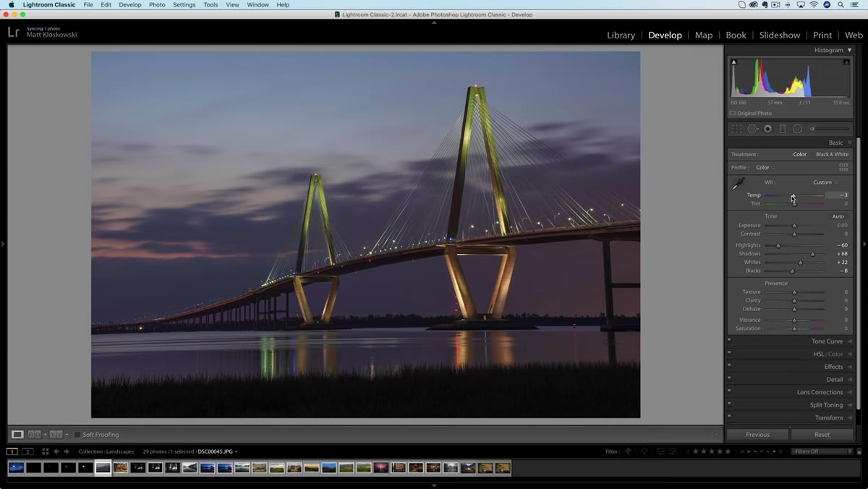
Task: Select main window display button 1
Action: click(x=12, y=451)
